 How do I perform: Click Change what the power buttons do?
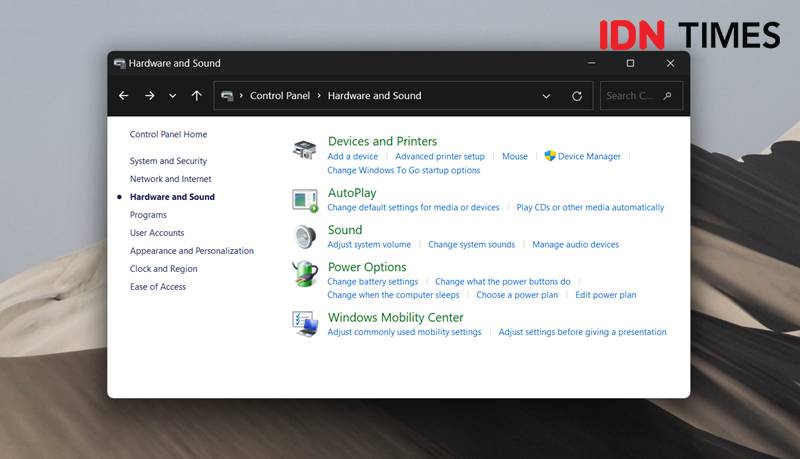[503, 282]
